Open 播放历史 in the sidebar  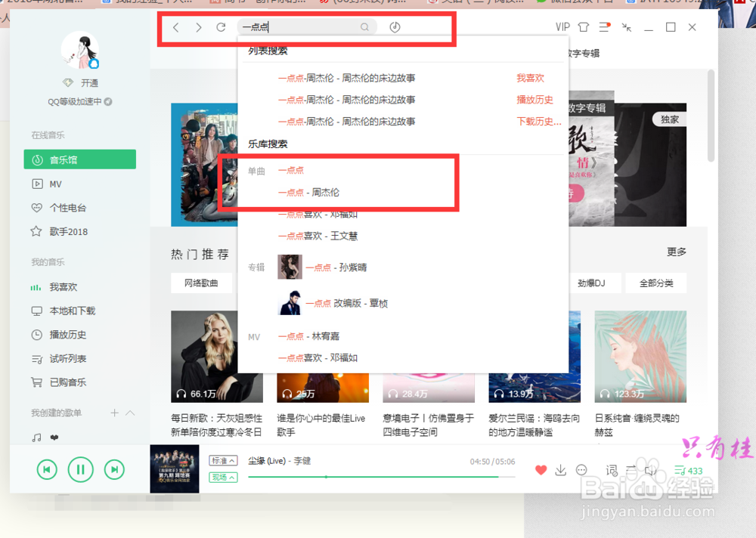point(59,335)
